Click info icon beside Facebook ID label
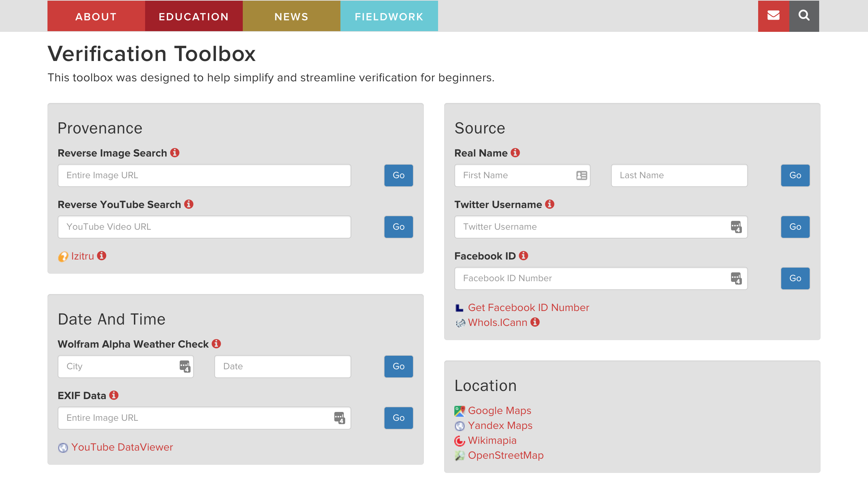Viewport: 868px width, 477px height. tap(524, 256)
